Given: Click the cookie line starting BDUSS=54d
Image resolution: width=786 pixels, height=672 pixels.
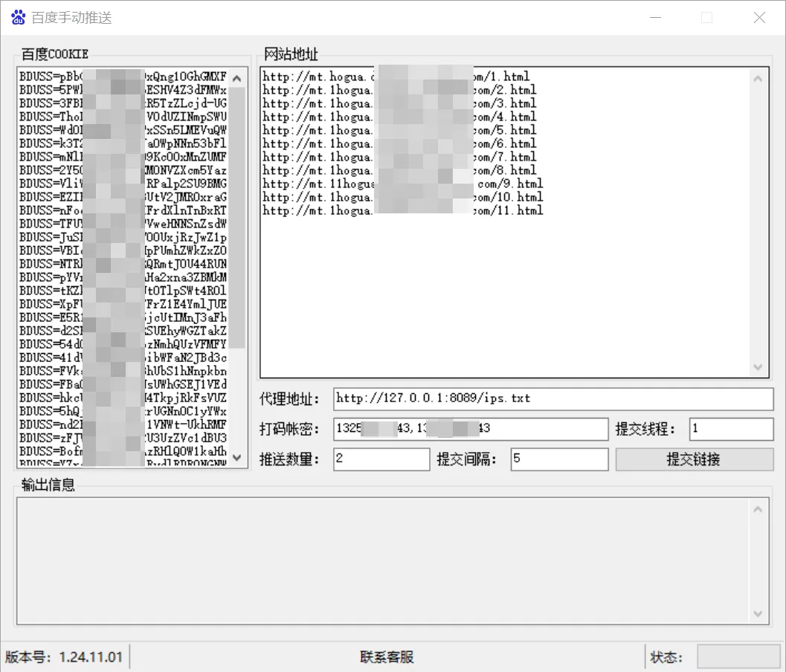Looking at the screenshot, I should (123, 345).
